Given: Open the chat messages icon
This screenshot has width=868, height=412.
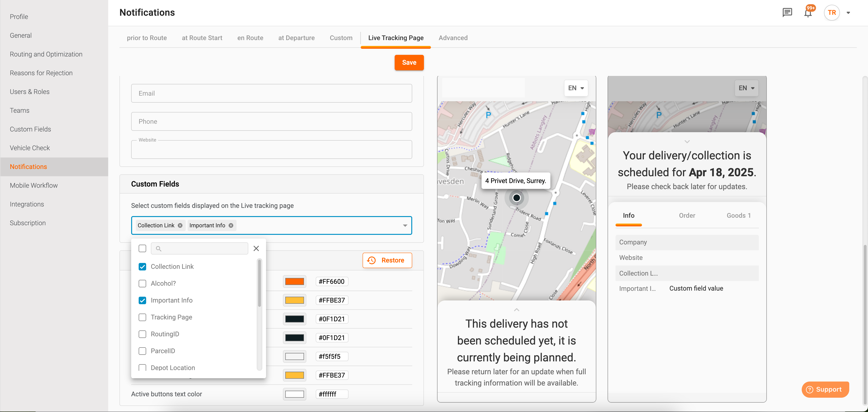Looking at the screenshot, I should (x=787, y=12).
